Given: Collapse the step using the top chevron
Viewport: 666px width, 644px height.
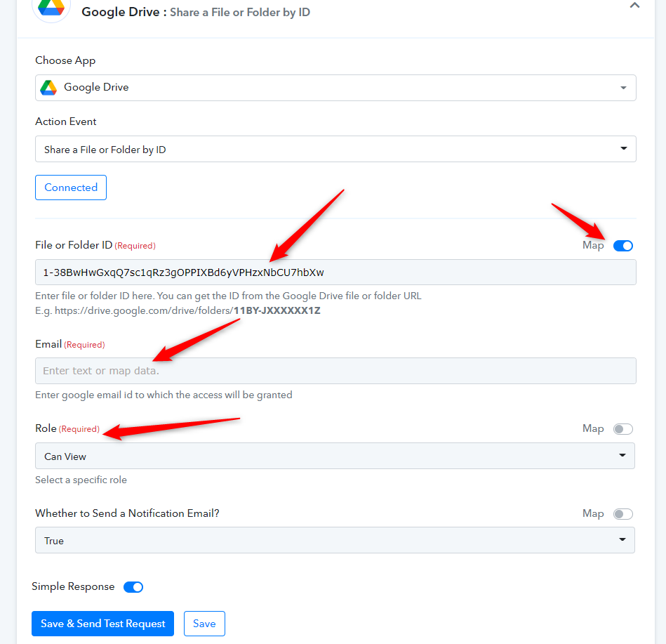Looking at the screenshot, I should pyautogui.click(x=634, y=6).
